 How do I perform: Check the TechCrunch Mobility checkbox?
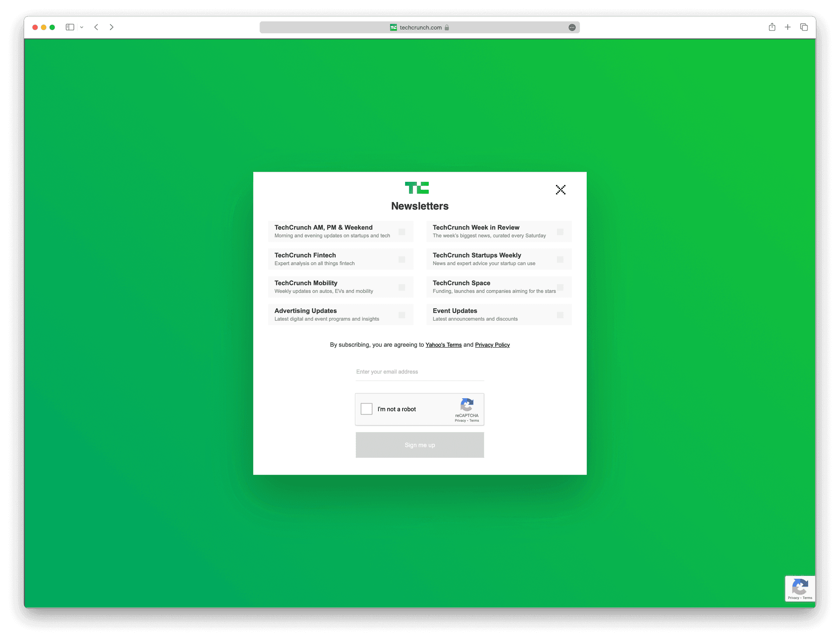[x=402, y=287]
